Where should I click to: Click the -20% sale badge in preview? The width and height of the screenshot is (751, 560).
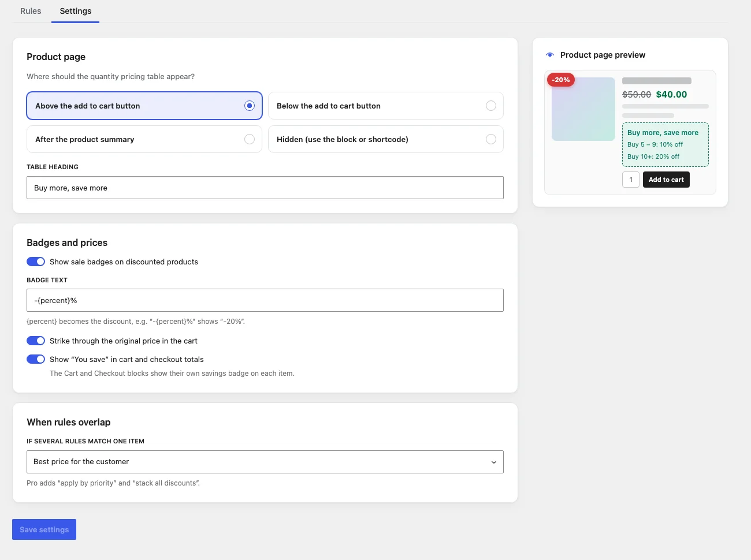pos(561,80)
